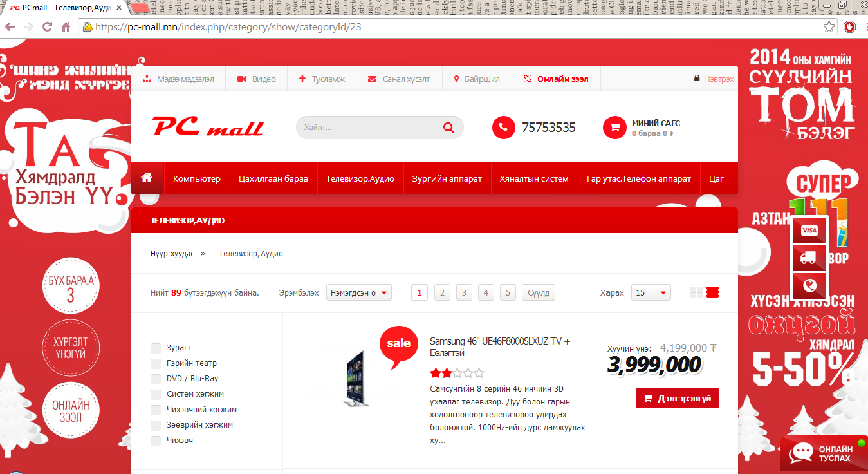
Task: Open the Эрэмбэлэх sort dropdown
Action: click(x=359, y=292)
